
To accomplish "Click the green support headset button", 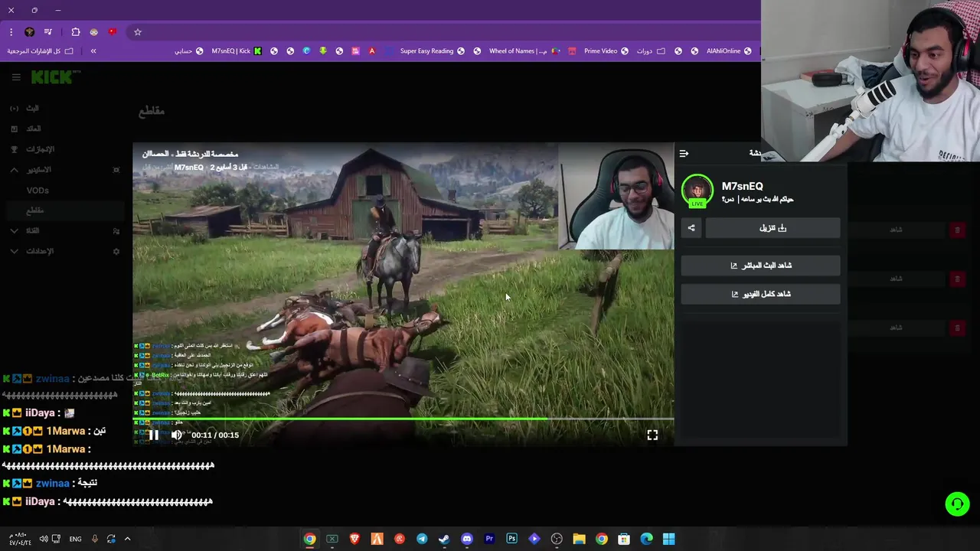I will click(x=957, y=504).
